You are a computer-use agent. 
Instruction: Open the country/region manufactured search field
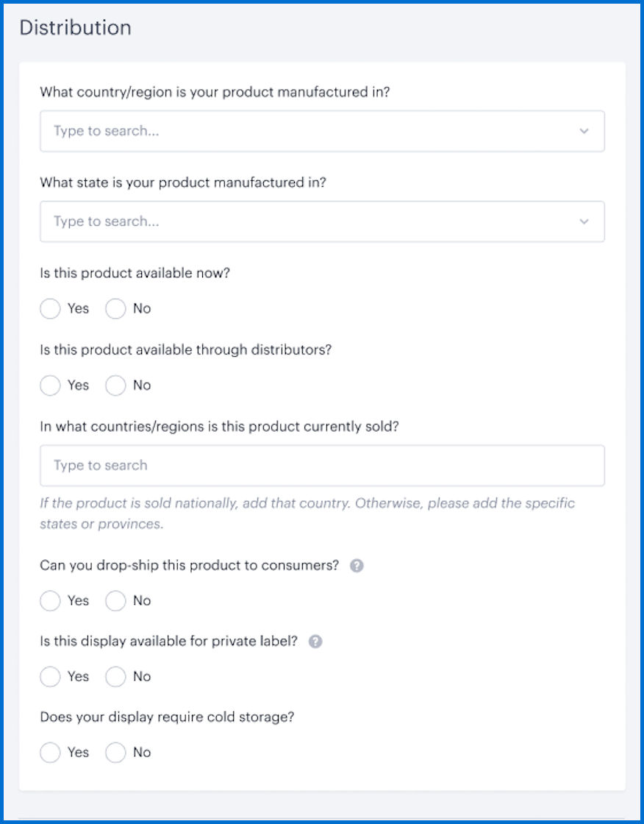pyautogui.click(x=322, y=131)
